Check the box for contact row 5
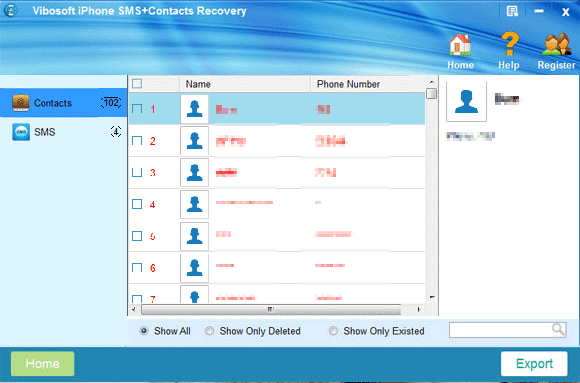Screen dimensions: 580x383 [x=137, y=236]
